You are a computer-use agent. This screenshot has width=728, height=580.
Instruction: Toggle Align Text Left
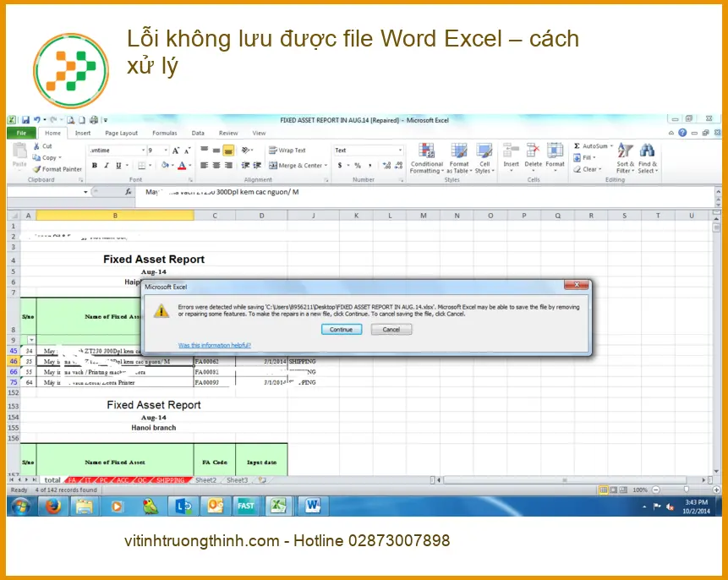click(205, 166)
